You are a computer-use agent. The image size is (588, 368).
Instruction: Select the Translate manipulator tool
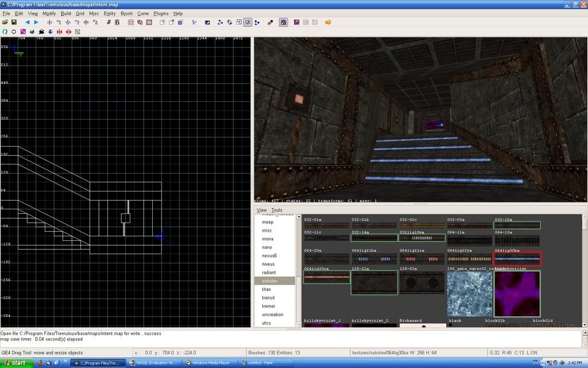point(220,22)
